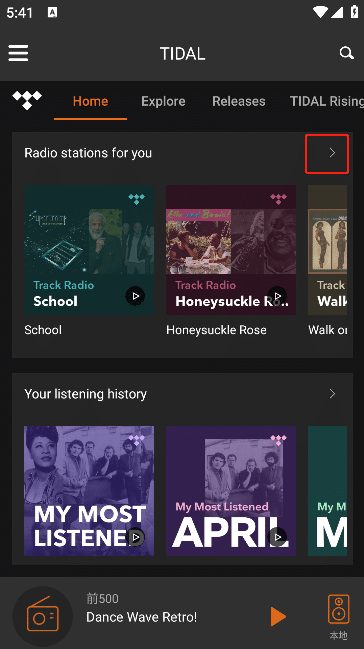Open the hamburger navigation menu
Screen dimensions: 364x649
[18, 53]
